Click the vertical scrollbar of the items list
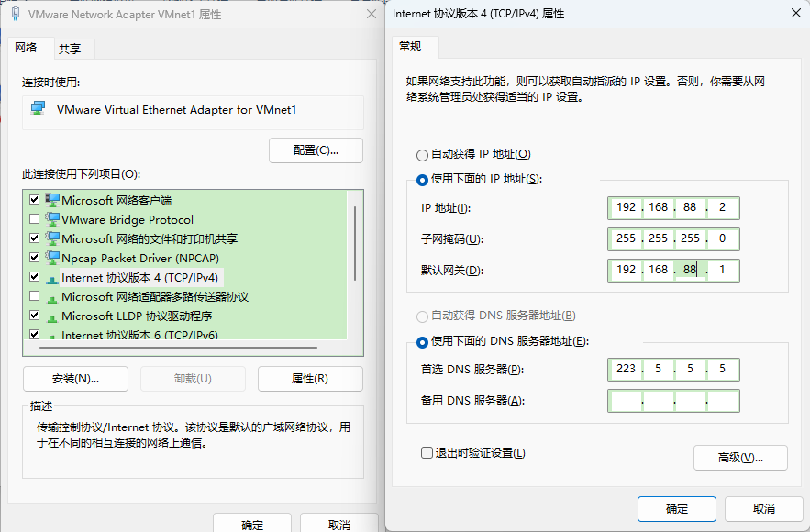Screen dimensions: 810x532 click(x=355, y=243)
